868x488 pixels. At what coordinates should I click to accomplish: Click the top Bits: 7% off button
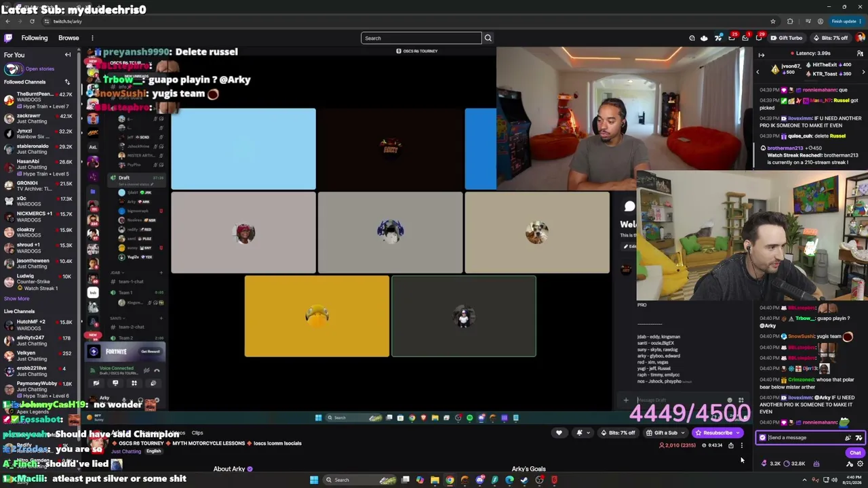click(x=831, y=38)
